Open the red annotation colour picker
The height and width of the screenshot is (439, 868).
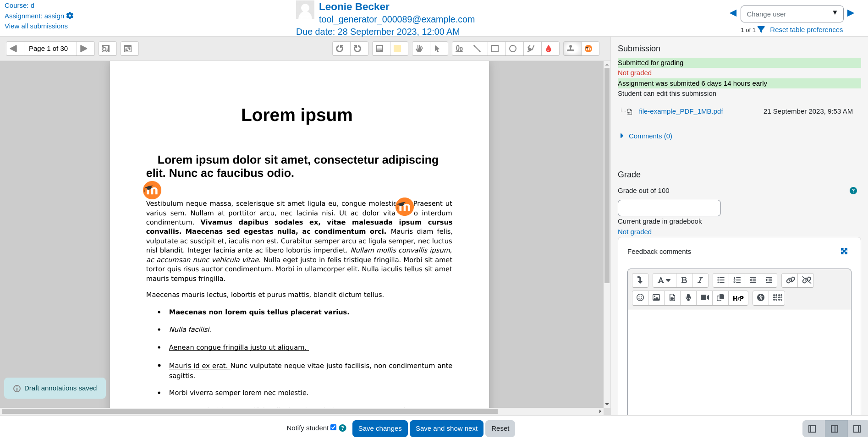550,49
